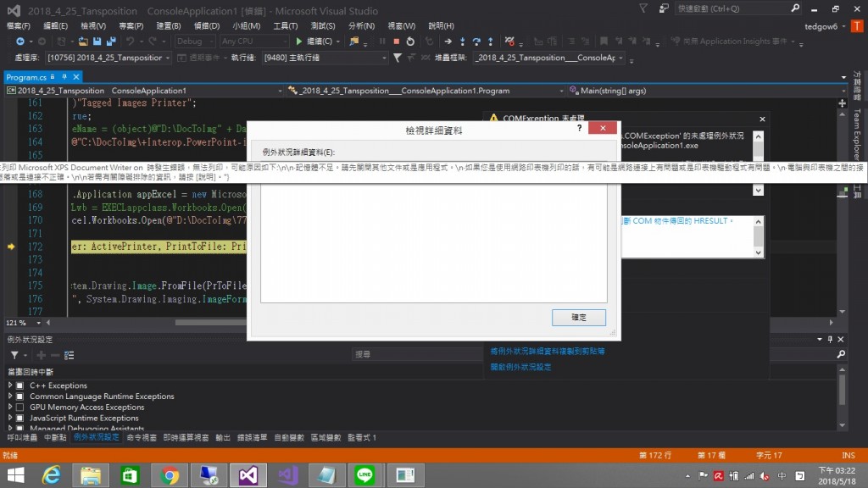Click the 搜尋 field in Exception Settings
The image size is (868, 488).
pyautogui.click(x=417, y=354)
